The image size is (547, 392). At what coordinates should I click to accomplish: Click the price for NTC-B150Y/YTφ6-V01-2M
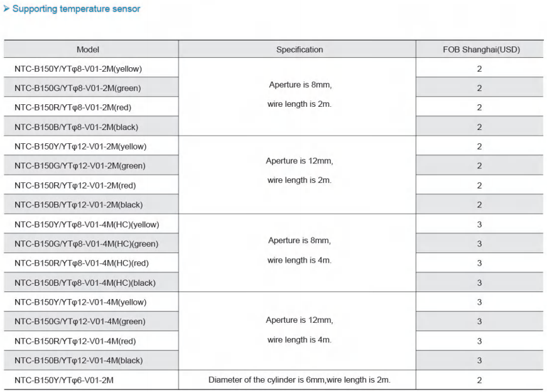(x=480, y=380)
